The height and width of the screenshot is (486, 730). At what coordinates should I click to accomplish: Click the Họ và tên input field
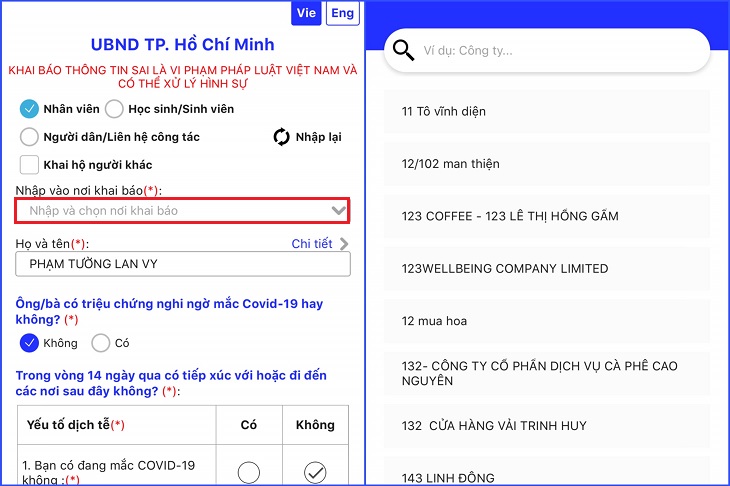(x=182, y=264)
